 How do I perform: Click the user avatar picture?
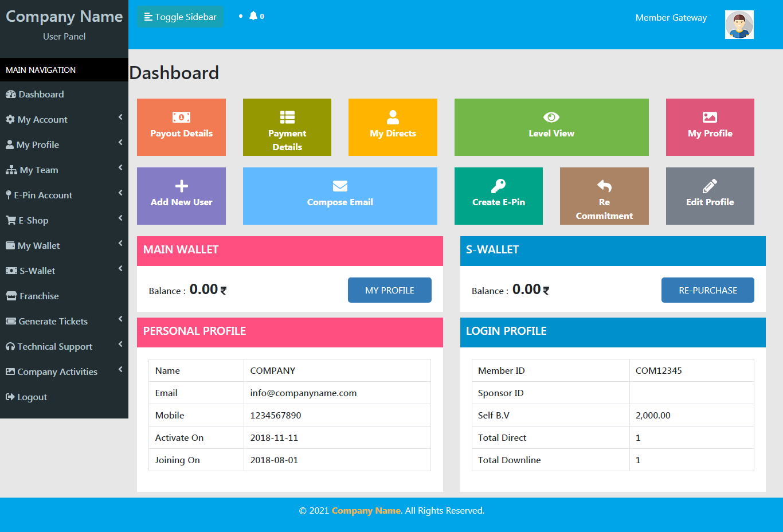[x=739, y=25]
